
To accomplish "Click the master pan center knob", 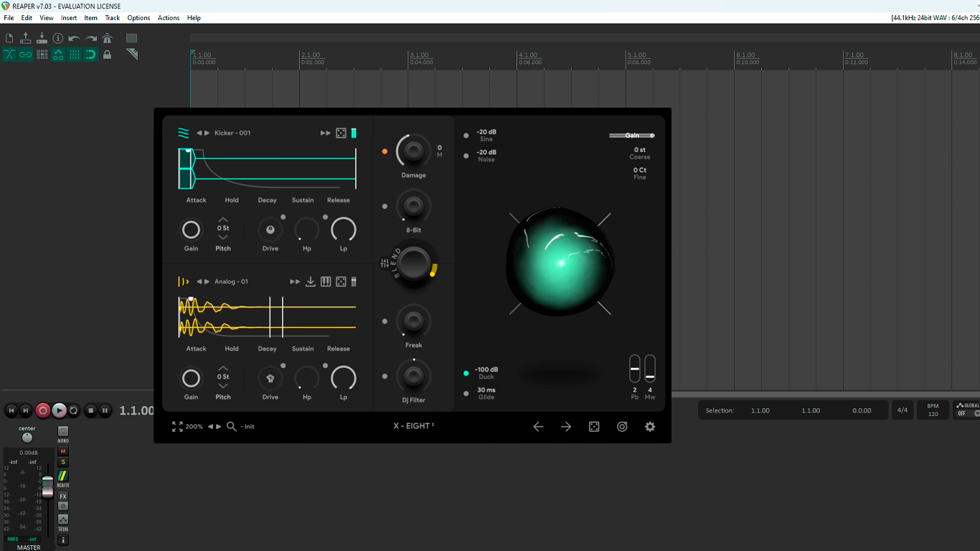I will (27, 438).
